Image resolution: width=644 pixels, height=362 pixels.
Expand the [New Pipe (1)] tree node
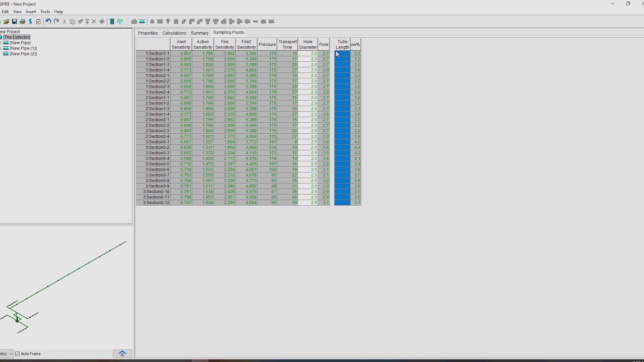[x=1, y=48]
